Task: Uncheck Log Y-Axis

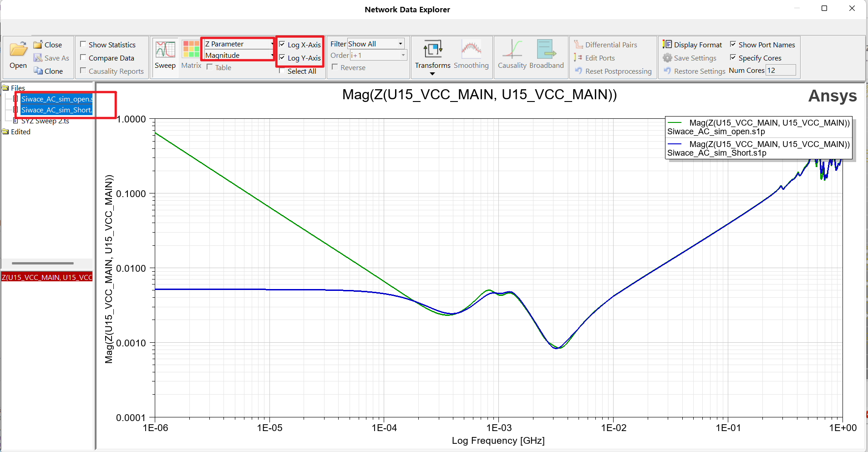Action: 282,57
